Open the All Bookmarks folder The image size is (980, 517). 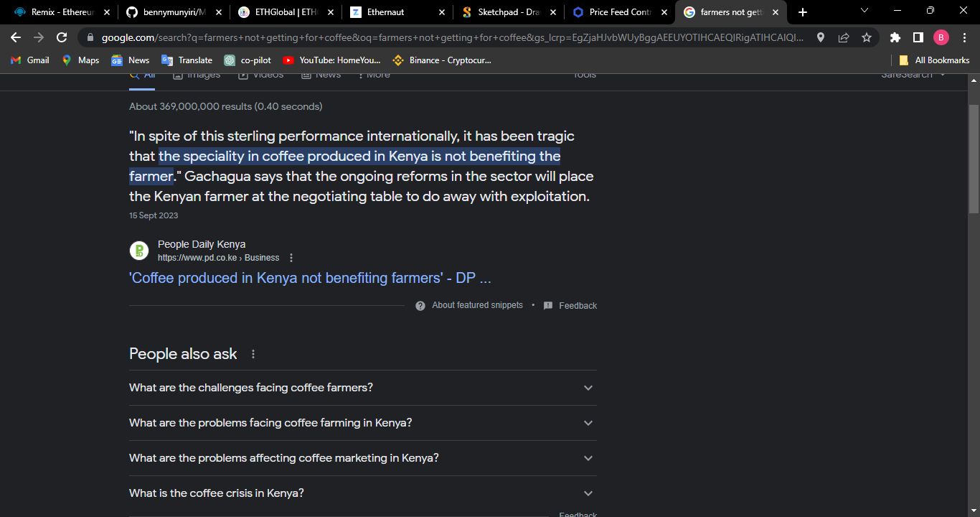[934, 60]
